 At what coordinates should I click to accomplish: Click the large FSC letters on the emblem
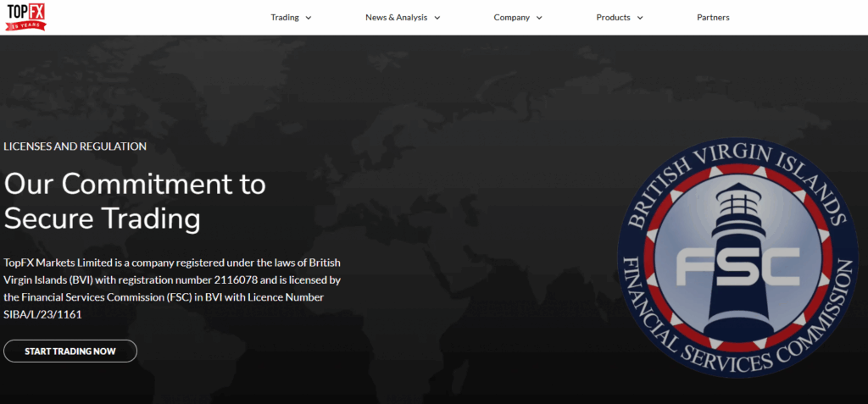tap(737, 268)
